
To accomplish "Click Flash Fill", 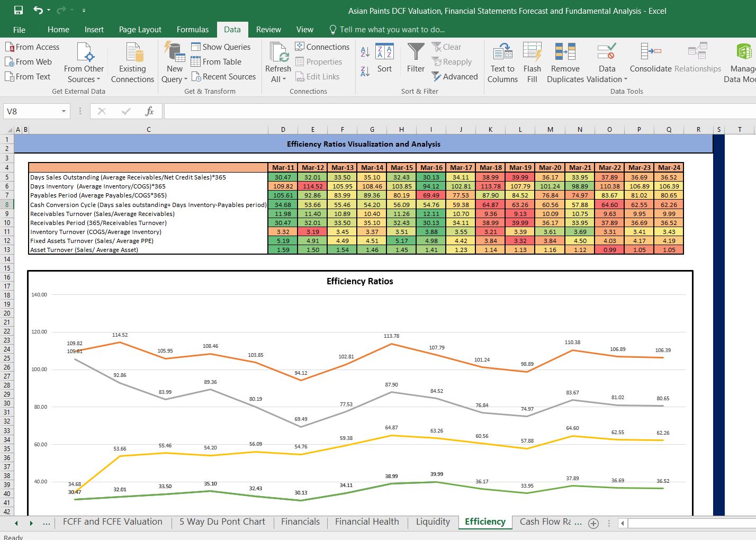I will click(x=532, y=62).
